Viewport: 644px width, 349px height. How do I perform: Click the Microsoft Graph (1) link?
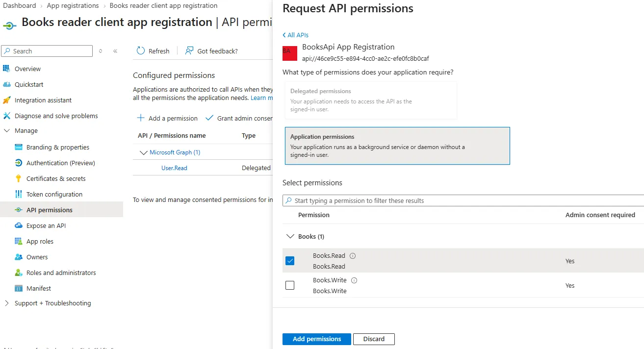pyautogui.click(x=175, y=152)
